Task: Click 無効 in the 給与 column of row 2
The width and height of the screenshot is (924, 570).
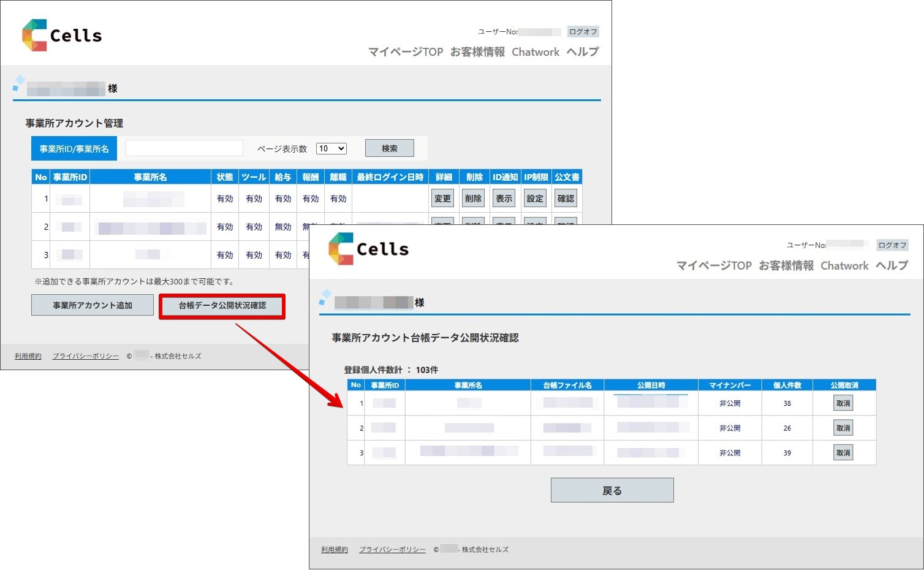Action: [283, 227]
